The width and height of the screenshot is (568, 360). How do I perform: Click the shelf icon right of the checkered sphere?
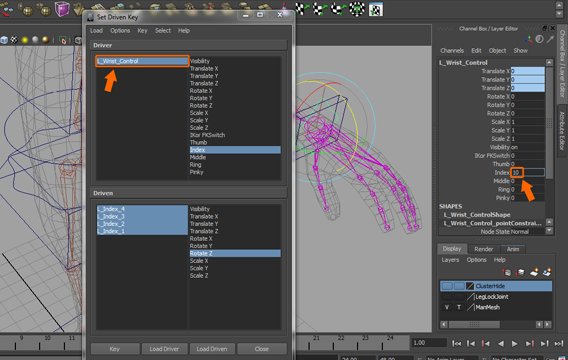pyautogui.click(x=376, y=9)
